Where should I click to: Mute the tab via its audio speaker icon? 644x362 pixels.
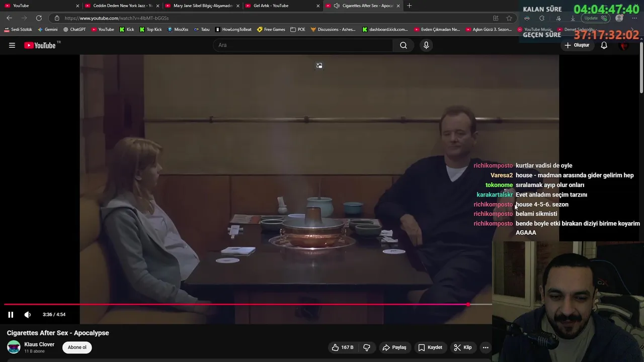[x=336, y=6]
